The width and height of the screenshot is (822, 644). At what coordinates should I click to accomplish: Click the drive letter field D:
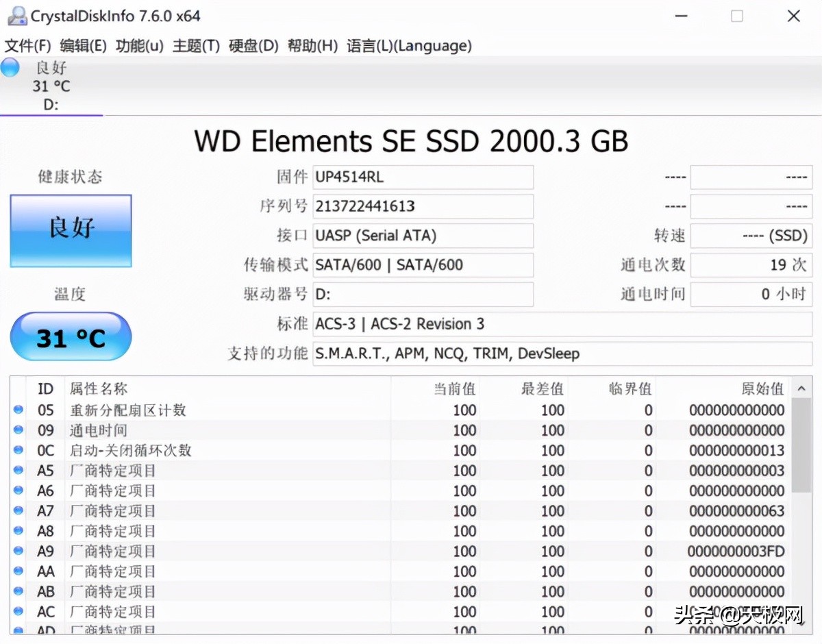click(423, 295)
